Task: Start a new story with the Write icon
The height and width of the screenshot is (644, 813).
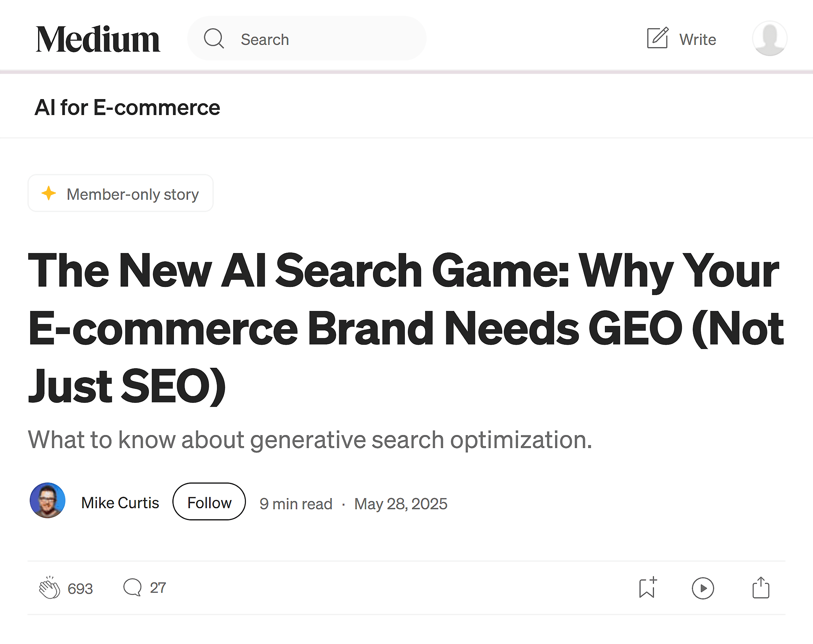Action: pyautogui.click(x=657, y=38)
